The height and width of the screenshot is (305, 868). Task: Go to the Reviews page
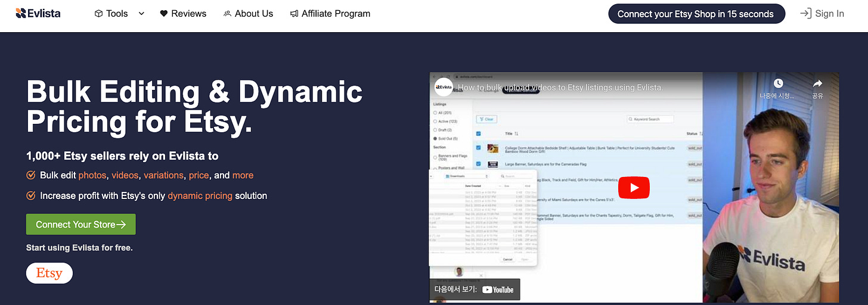183,13
